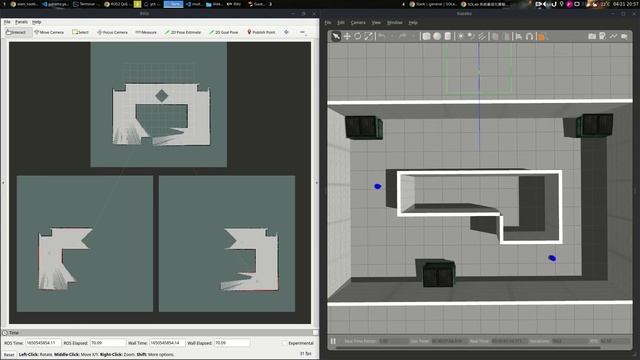This screenshot has width=640, height=360.
Task: Click the bottom-right robot map in RViz
Action: (227, 244)
